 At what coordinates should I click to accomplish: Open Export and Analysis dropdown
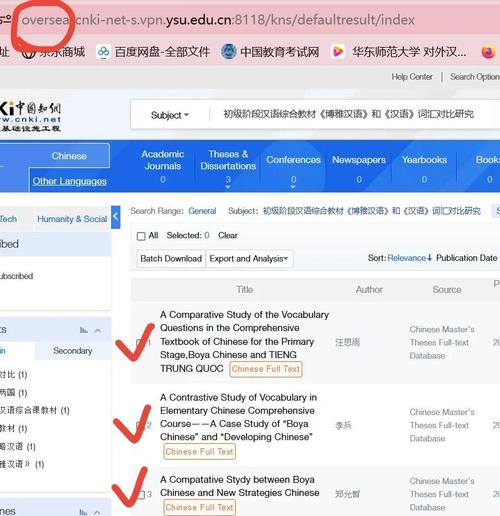249,259
